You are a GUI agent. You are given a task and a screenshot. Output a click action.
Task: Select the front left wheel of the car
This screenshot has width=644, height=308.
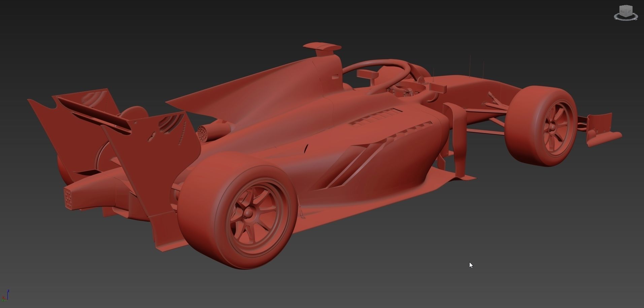tap(541, 126)
